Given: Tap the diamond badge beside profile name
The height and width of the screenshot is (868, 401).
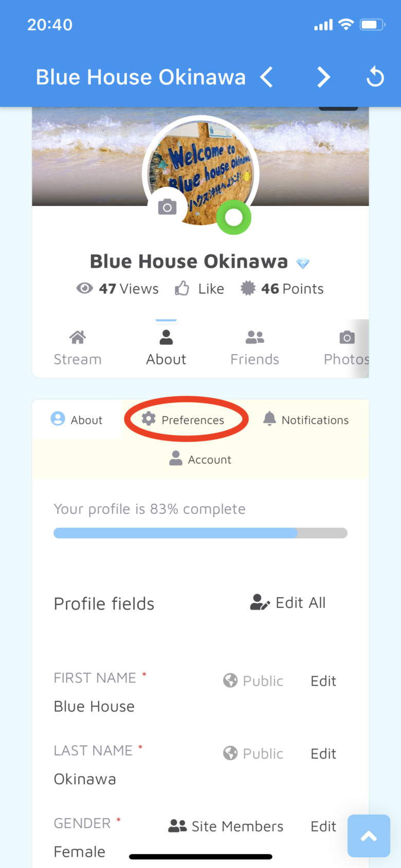Looking at the screenshot, I should (x=303, y=263).
